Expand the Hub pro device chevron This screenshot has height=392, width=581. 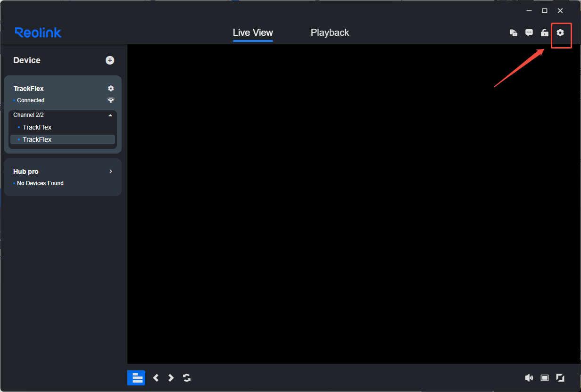pos(111,171)
